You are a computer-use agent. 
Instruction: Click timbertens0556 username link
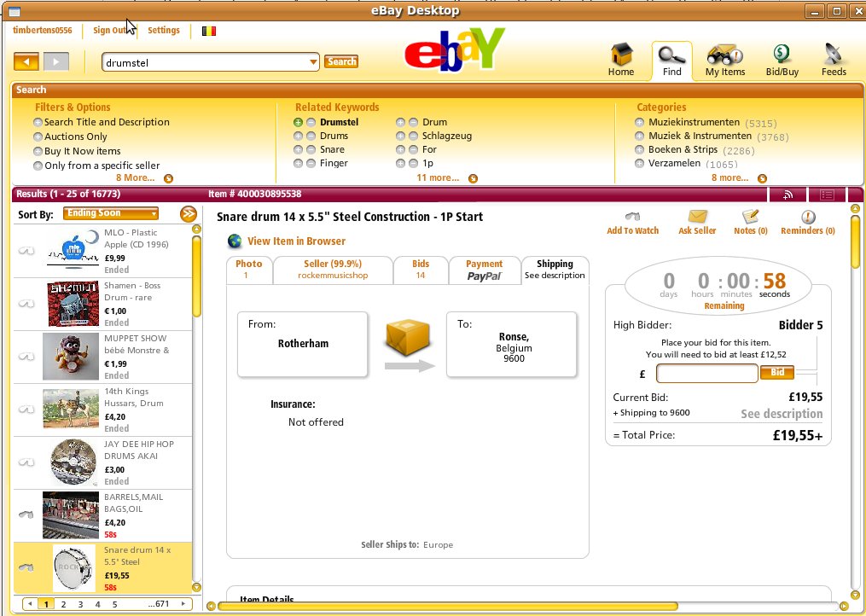[43, 31]
